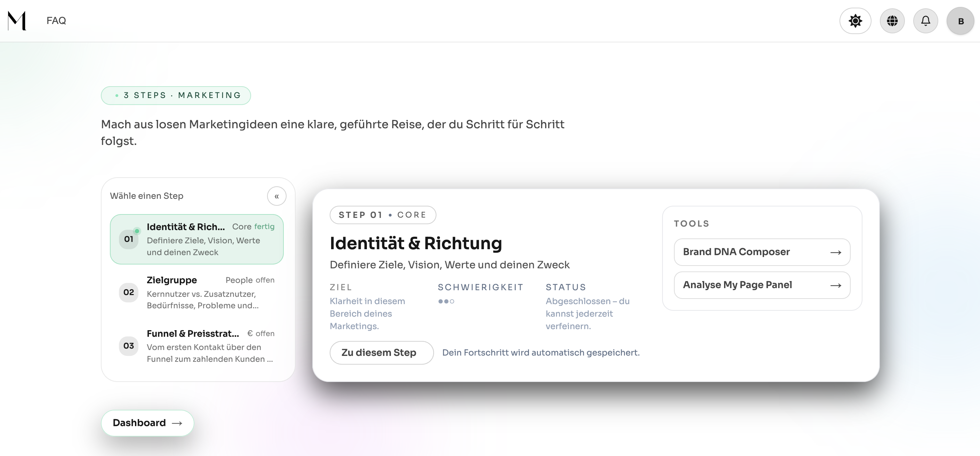Image resolution: width=980 pixels, height=456 pixels.
Task: Click 'People offen' label on Zielgruppe
Action: [x=250, y=280]
